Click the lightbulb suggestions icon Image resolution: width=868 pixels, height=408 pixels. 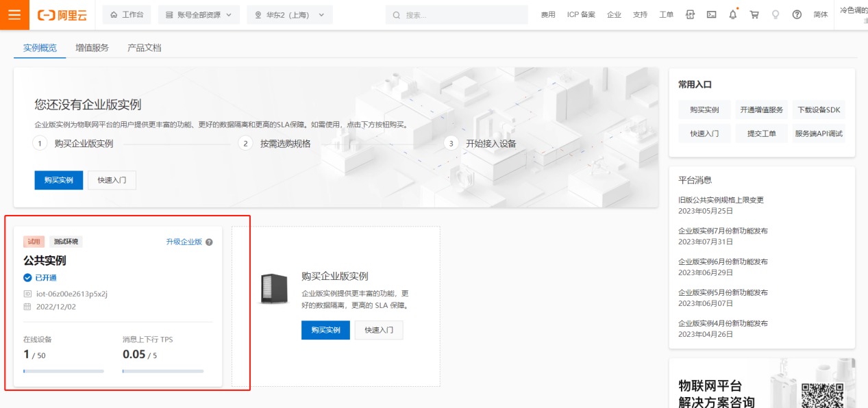[x=776, y=14]
